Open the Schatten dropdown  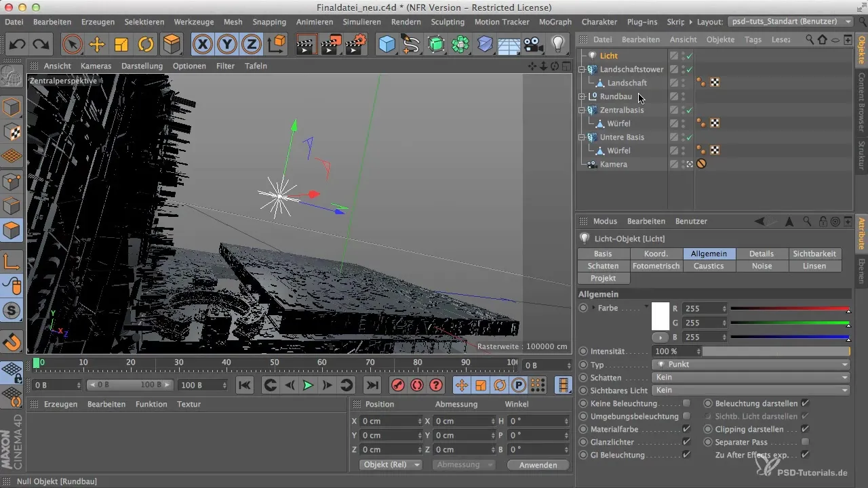[750, 377]
